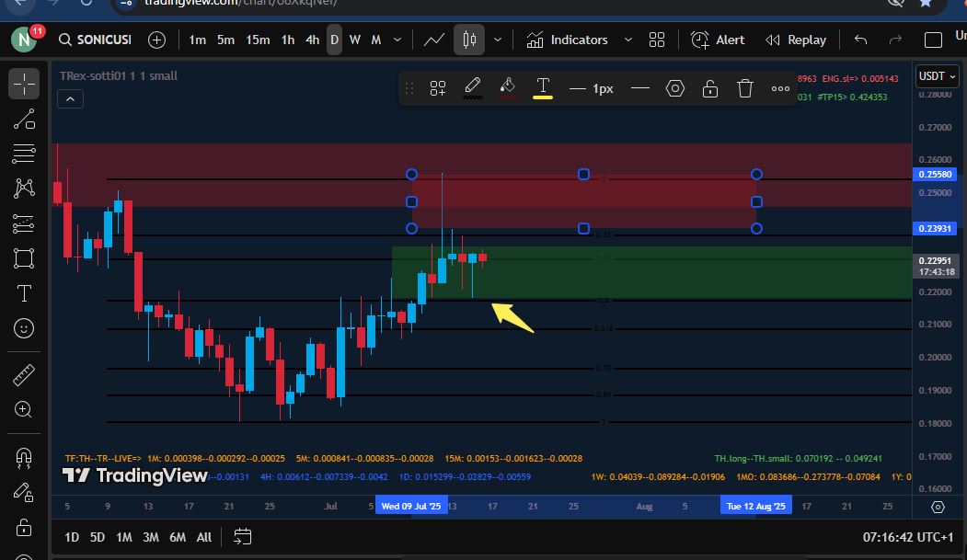Open the selected drawing's settings hexagon

coord(675,88)
